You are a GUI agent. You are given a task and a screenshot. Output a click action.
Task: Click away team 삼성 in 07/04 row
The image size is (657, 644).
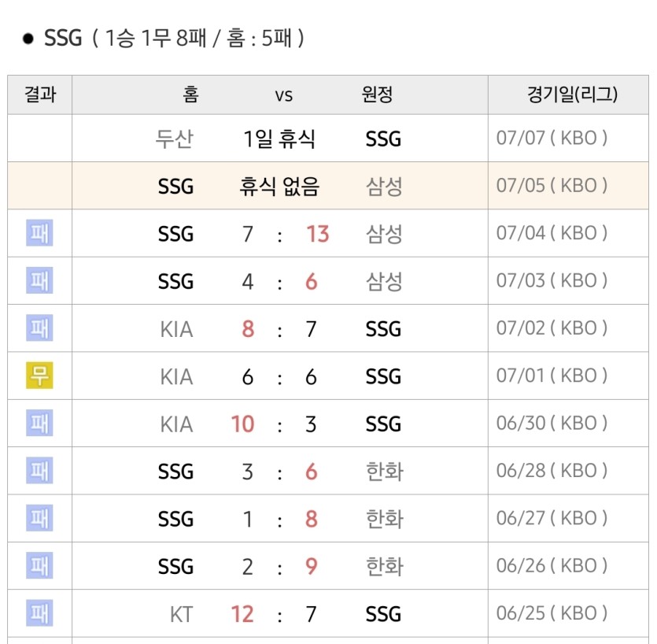384,234
